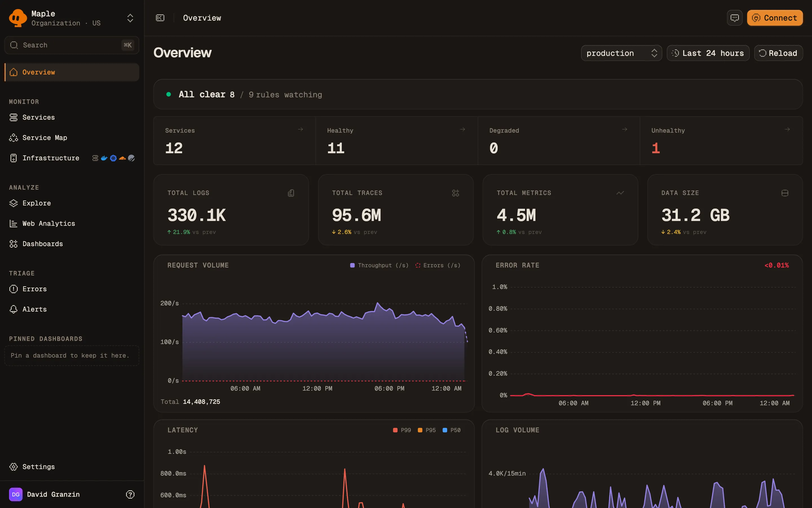Viewport: 812px width, 508px height.
Task: Open the production environment dropdown
Action: [x=621, y=53]
